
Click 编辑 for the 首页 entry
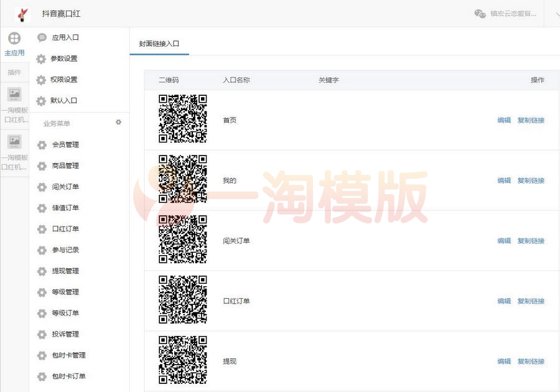(x=504, y=120)
